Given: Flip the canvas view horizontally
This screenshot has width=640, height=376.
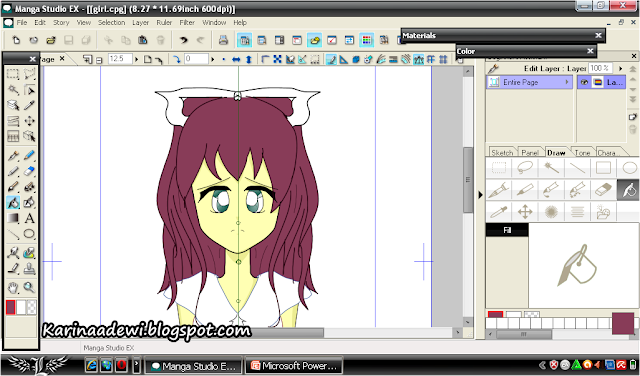Looking at the screenshot, I should (236, 60).
